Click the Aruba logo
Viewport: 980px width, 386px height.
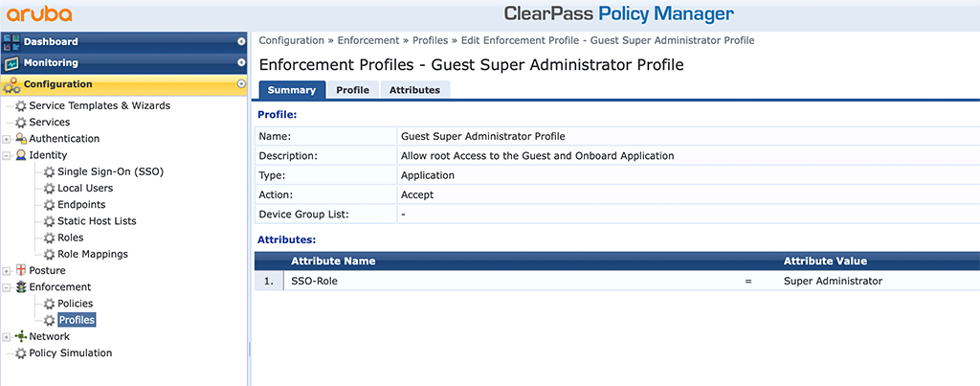click(40, 13)
